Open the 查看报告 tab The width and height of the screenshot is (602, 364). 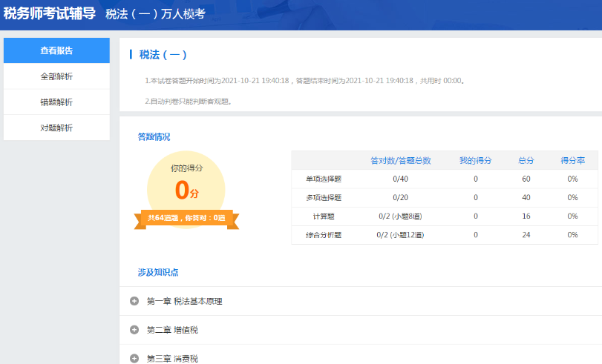[56, 50]
